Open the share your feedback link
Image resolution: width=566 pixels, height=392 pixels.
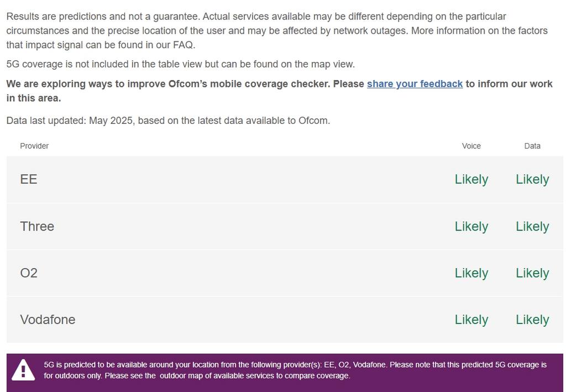pos(415,83)
